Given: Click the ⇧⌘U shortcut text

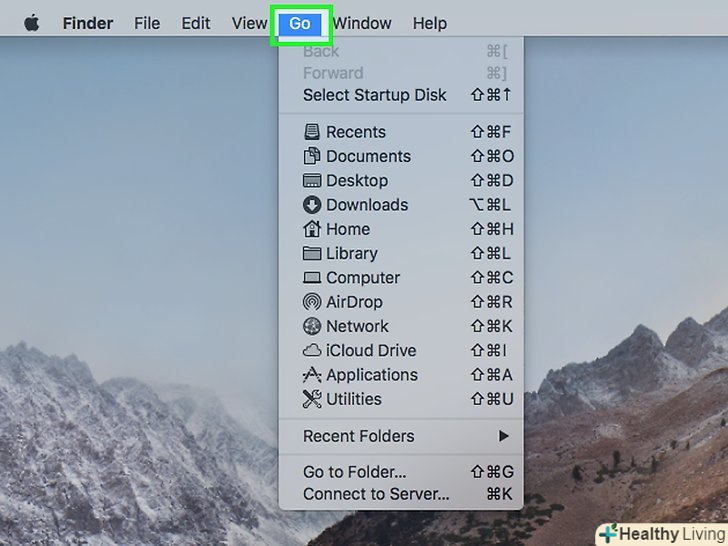Looking at the screenshot, I should click(492, 399).
